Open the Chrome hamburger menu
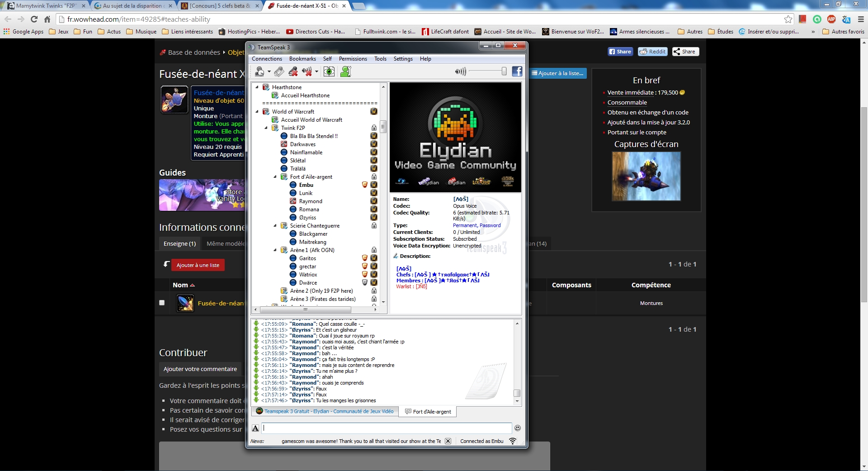The width and height of the screenshot is (868, 471). pos(861,19)
